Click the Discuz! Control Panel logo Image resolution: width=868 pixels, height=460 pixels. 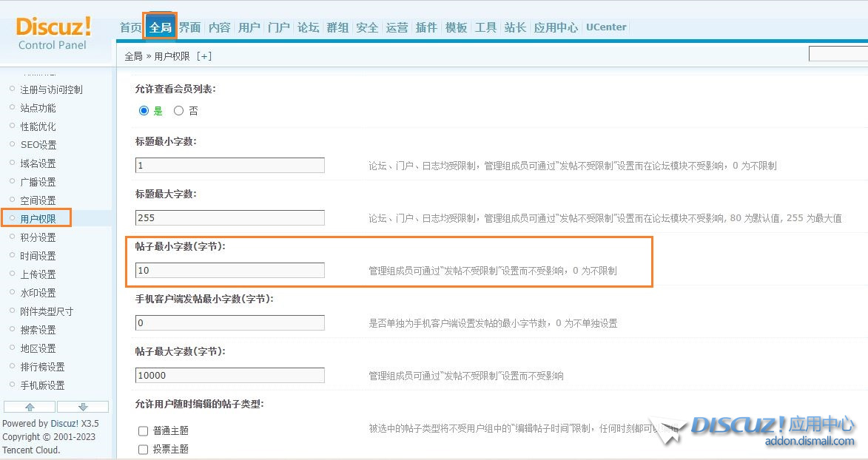coord(53,33)
